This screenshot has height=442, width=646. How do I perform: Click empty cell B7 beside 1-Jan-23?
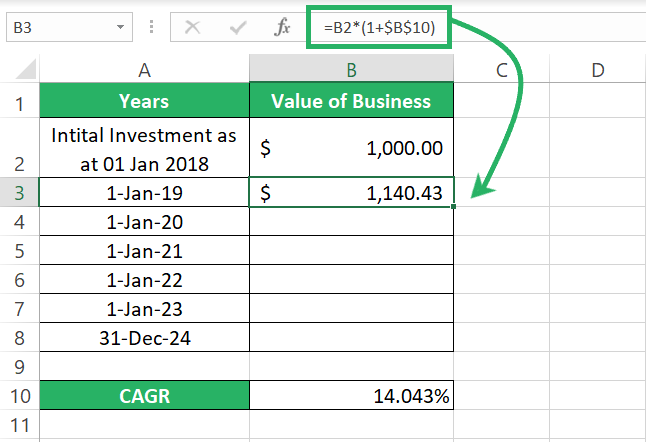click(351, 308)
